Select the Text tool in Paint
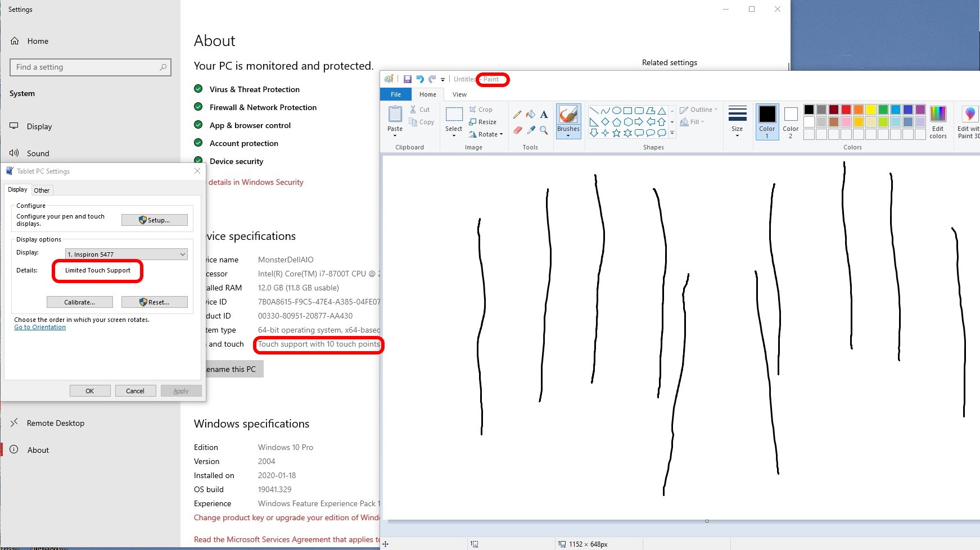Image resolution: width=980 pixels, height=550 pixels. pos(544,115)
